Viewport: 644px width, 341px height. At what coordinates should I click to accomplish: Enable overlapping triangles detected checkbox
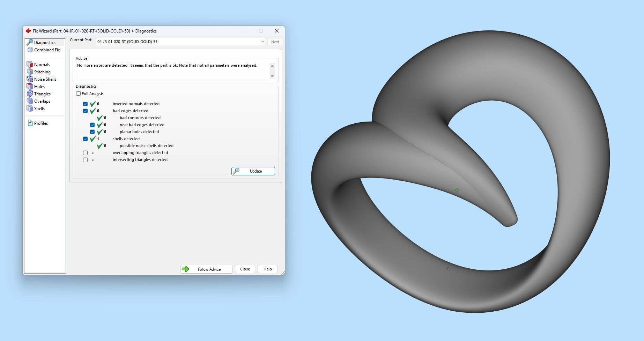tap(85, 153)
